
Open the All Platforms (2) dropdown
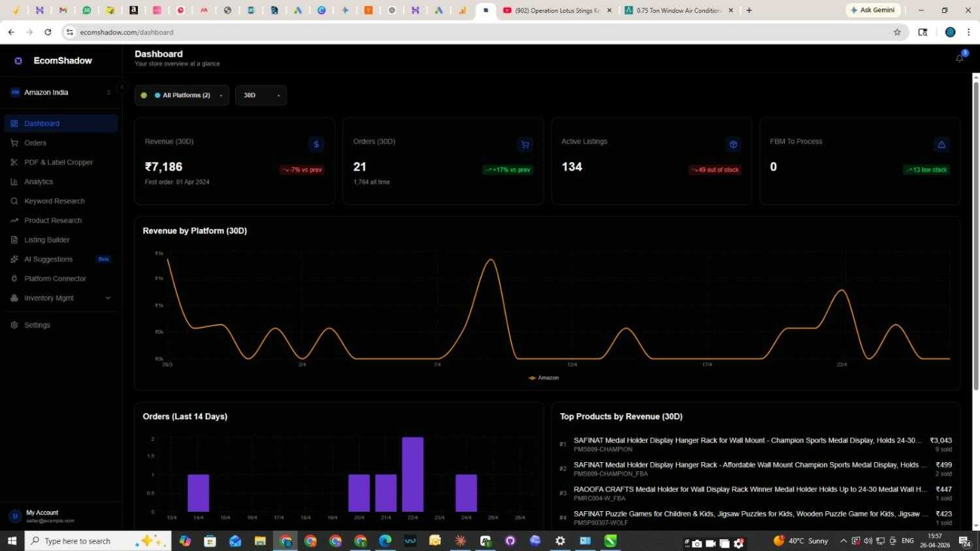click(x=182, y=95)
